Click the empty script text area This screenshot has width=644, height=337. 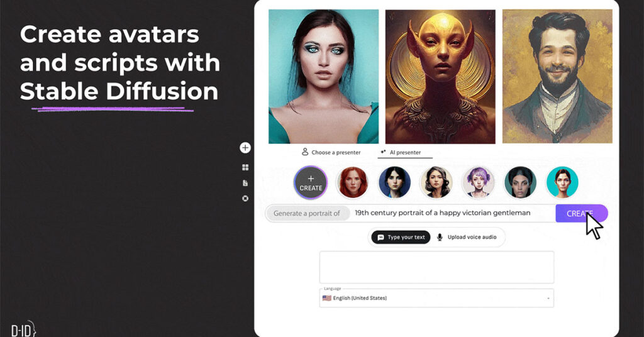tap(436, 267)
